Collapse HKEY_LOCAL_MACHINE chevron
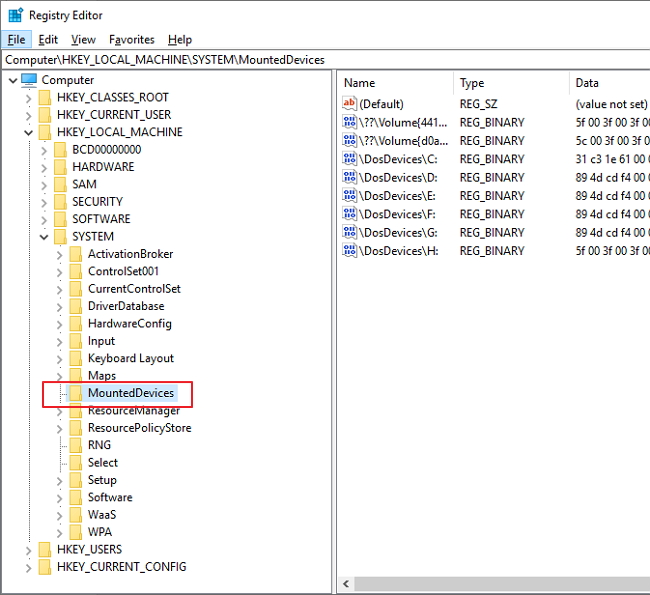The height and width of the screenshot is (595, 650). pyautogui.click(x=28, y=133)
